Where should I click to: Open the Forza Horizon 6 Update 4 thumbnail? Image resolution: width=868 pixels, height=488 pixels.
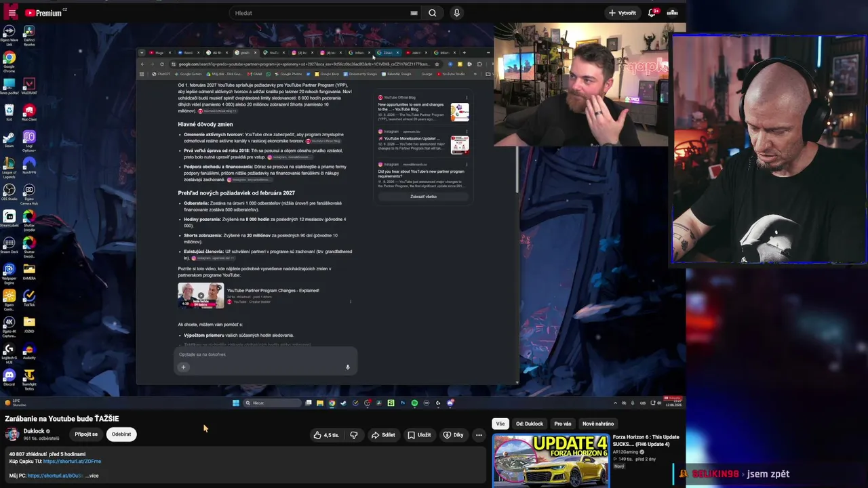coord(551,461)
